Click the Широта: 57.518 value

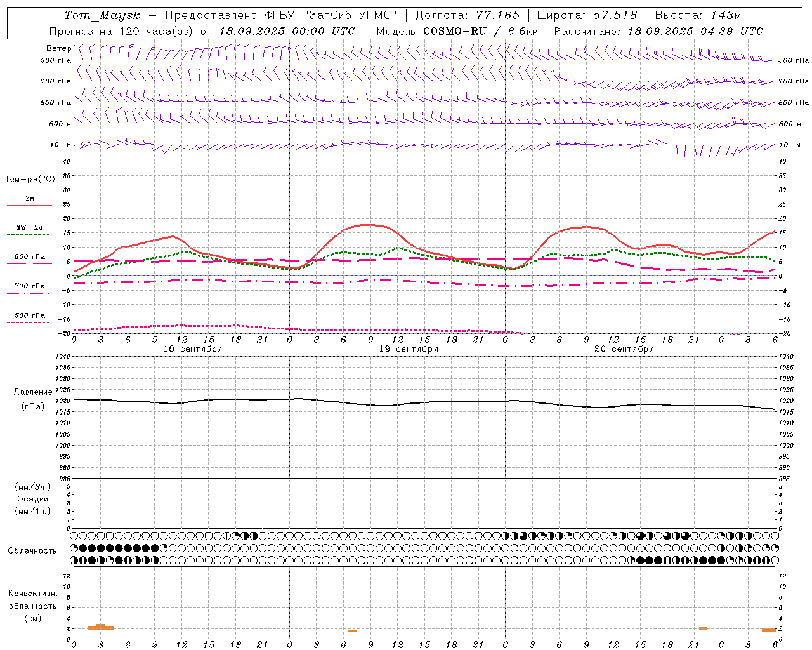tap(587, 15)
